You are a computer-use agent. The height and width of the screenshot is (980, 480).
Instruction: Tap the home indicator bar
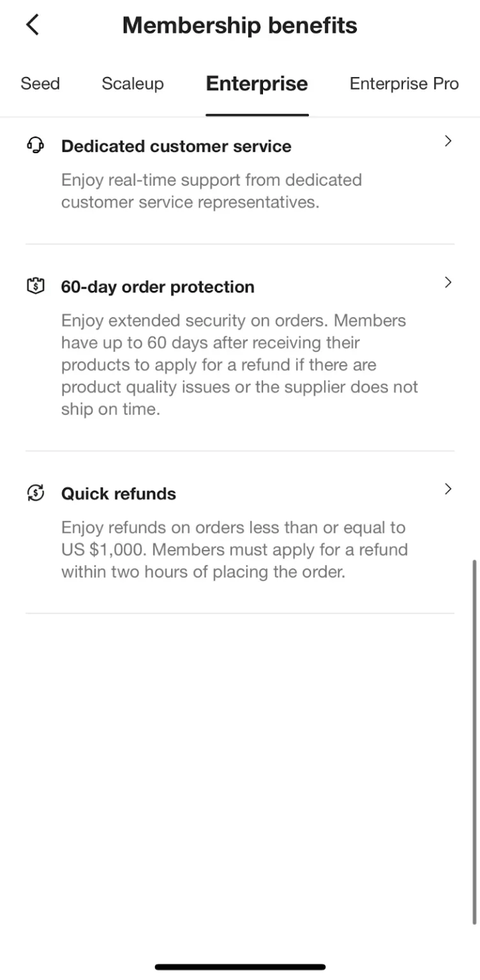[240, 967]
